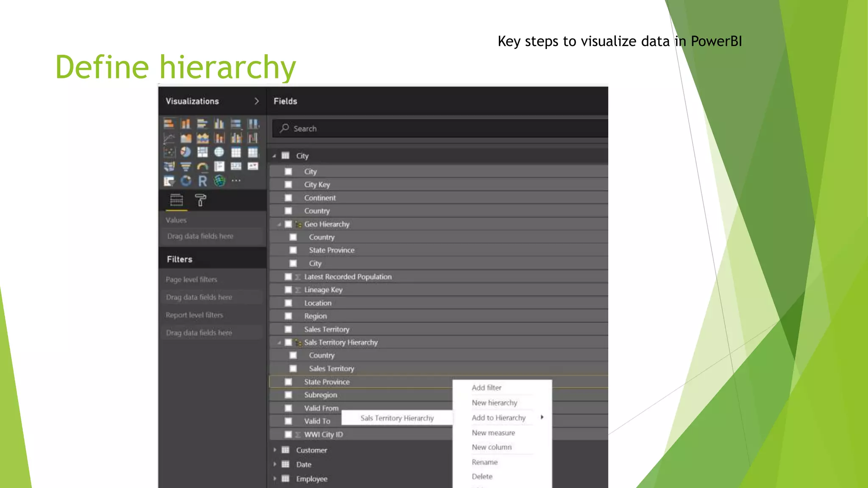Expand the Customer table
Image resolution: width=868 pixels, height=488 pixels.
[x=275, y=450]
